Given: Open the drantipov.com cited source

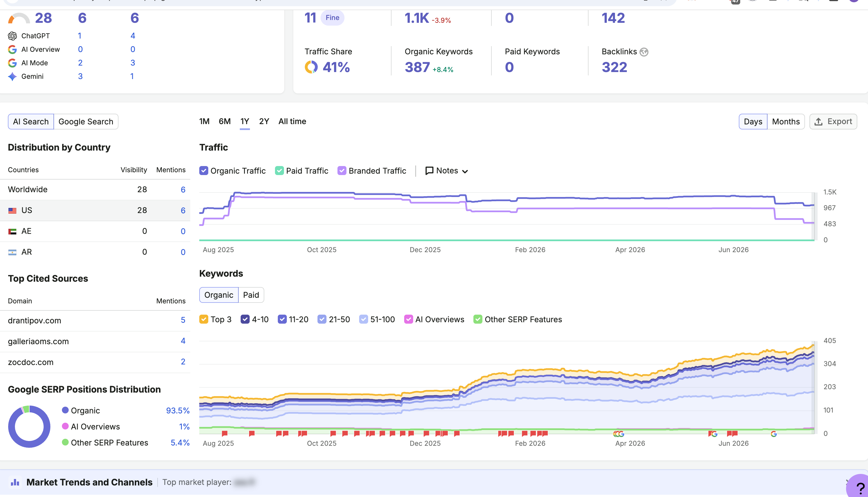Looking at the screenshot, I should pyautogui.click(x=34, y=321).
